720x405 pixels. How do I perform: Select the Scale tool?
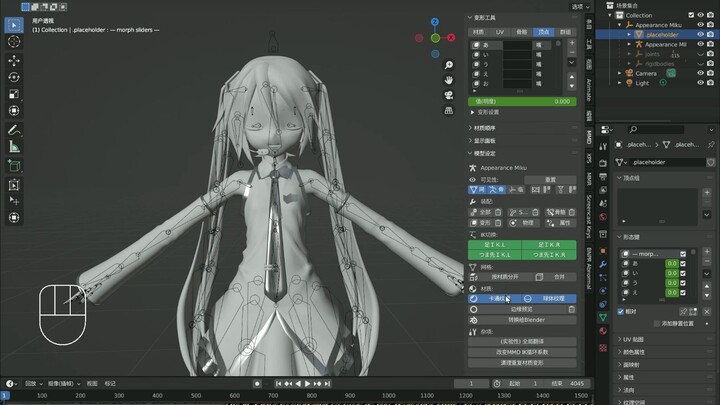tap(14, 94)
